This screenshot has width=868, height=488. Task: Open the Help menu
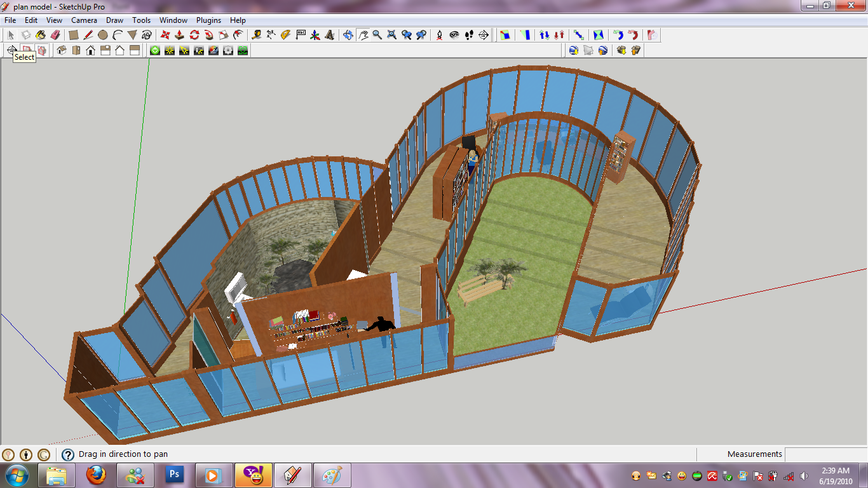pos(238,20)
